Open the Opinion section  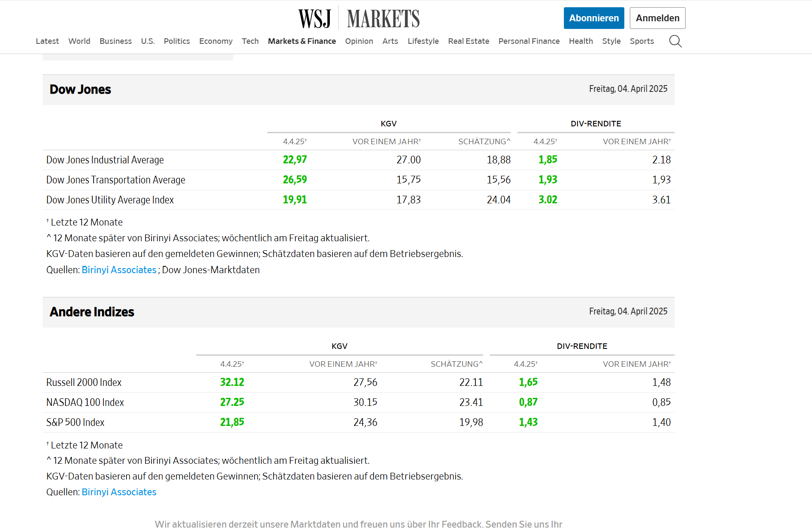(x=359, y=41)
